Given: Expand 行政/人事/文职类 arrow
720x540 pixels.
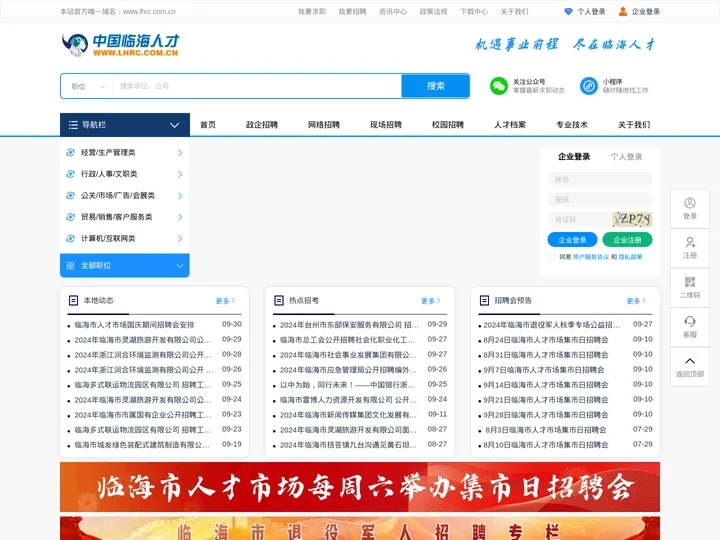Looking at the screenshot, I should [180, 174].
